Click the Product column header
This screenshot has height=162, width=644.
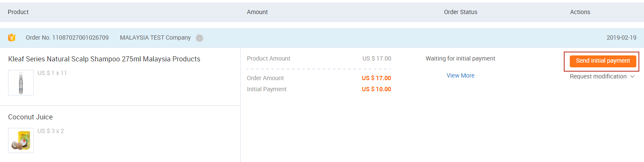click(18, 12)
